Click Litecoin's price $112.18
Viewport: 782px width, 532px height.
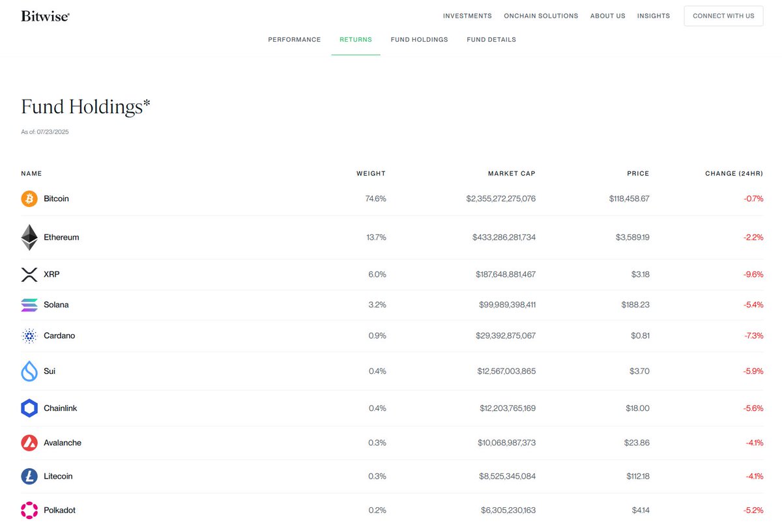(x=637, y=477)
